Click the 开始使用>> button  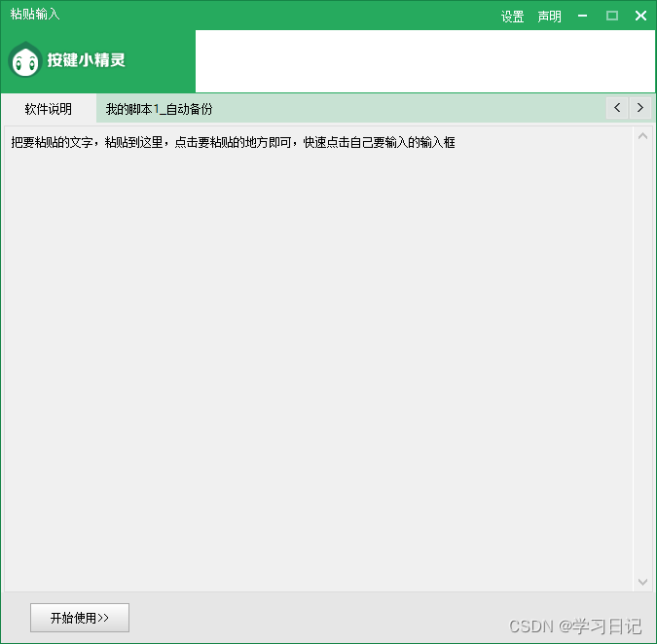tap(80, 618)
